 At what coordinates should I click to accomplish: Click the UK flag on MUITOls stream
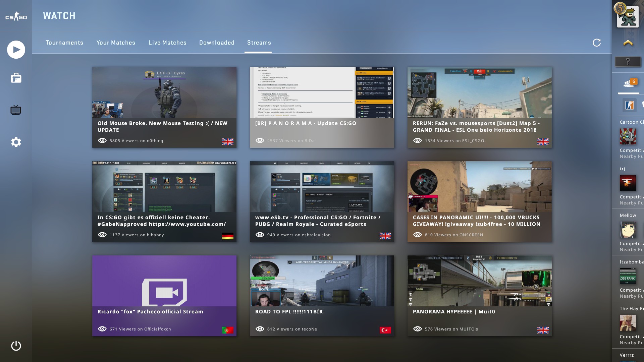(x=543, y=330)
